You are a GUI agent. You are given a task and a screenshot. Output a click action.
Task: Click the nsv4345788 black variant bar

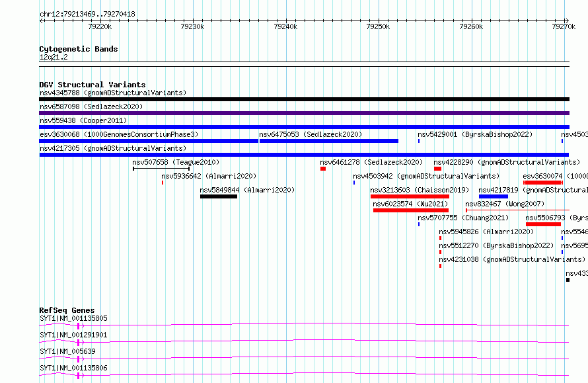304,99
